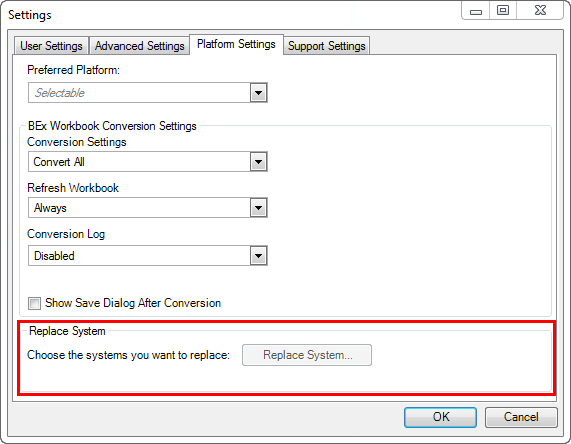This screenshot has height=444, width=571.
Task: Enable Show Save Dialog After Conversion checkbox
Action: click(35, 303)
